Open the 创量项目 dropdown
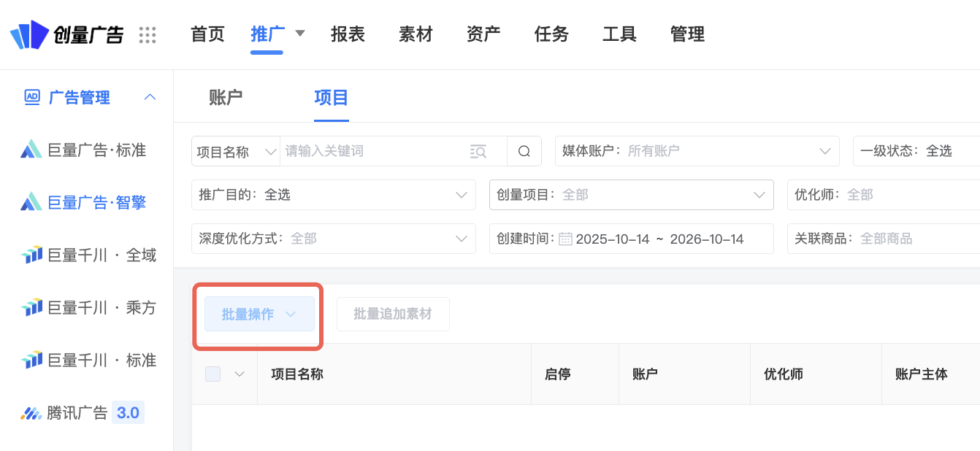This screenshot has height=451, width=980. click(x=632, y=195)
